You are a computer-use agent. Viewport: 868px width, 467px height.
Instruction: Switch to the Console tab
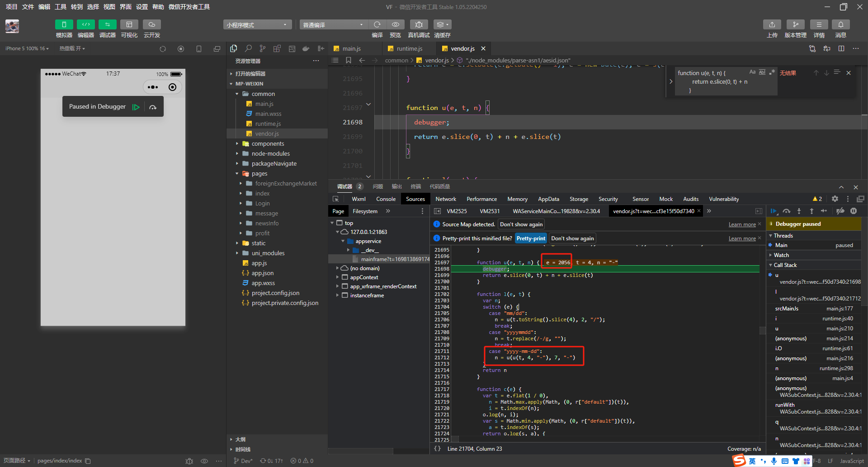[x=386, y=199]
